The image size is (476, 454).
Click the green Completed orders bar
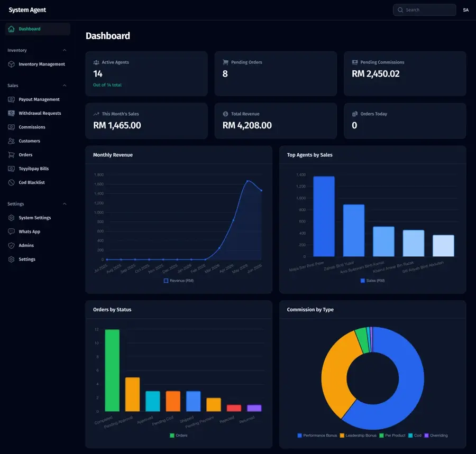click(112, 370)
